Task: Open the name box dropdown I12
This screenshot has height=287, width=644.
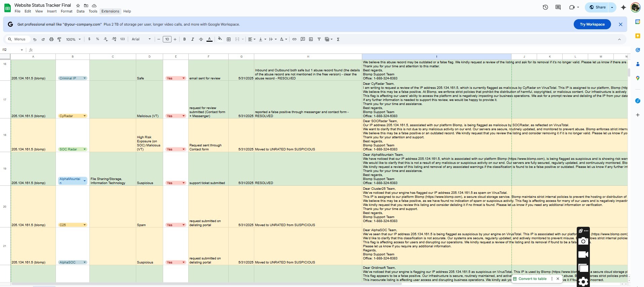Action: 22,50
